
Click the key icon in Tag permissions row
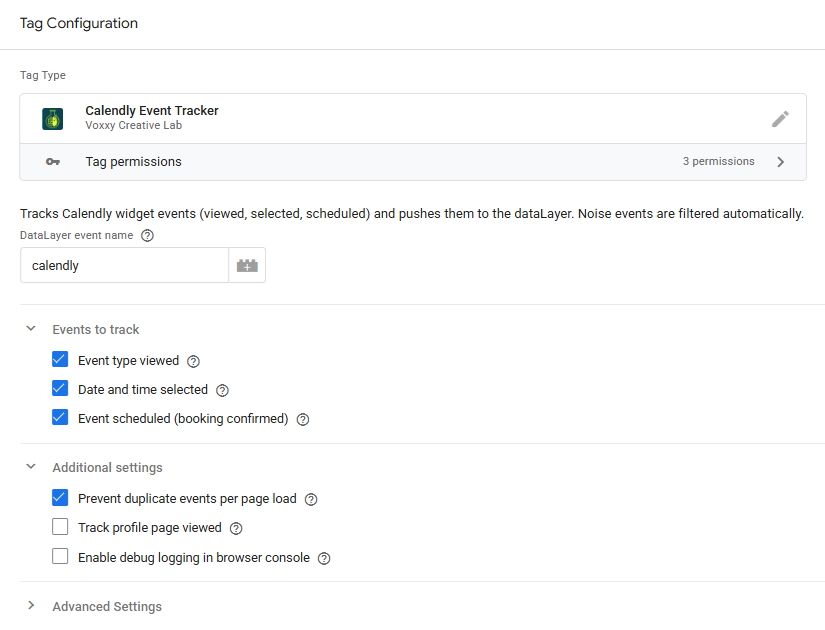(x=53, y=162)
